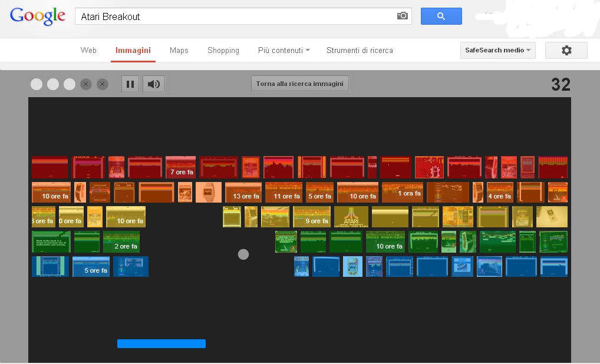This screenshot has height=364, width=600.
Task: Open the settings gear menu
Action: click(566, 50)
